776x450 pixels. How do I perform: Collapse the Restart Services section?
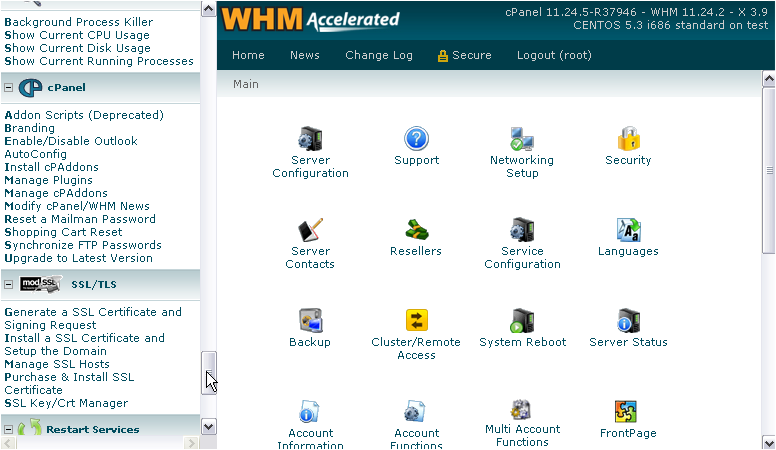point(8,429)
